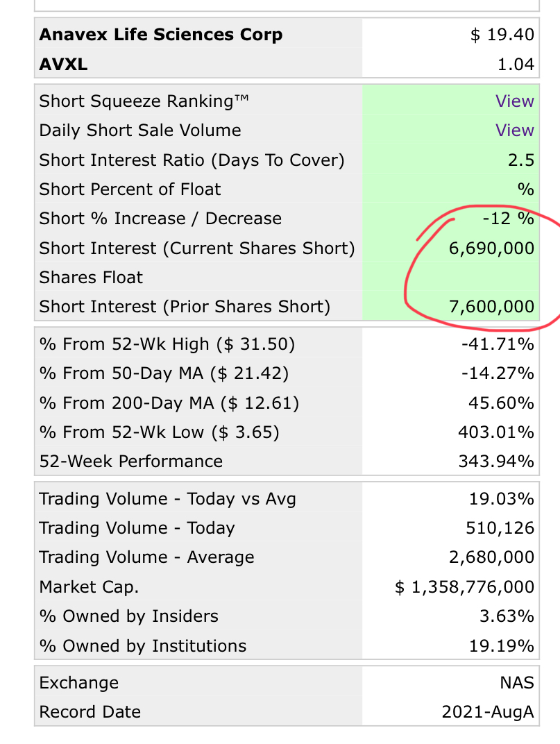Image resolution: width=560 pixels, height=744 pixels.
Task: Select the % Owned by Institutions value 19.19%
Action: point(502,645)
